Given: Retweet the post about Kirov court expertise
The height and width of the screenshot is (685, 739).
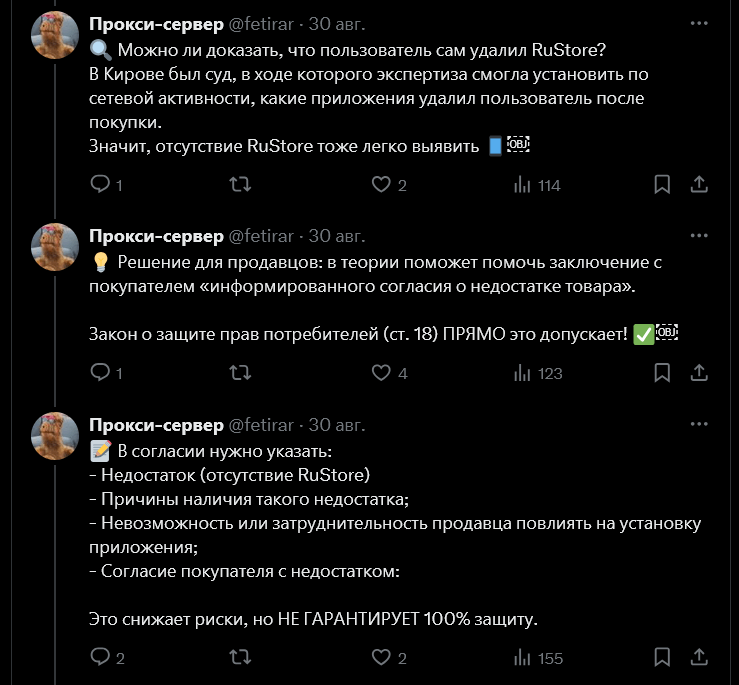Looking at the screenshot, I should 240,185.
